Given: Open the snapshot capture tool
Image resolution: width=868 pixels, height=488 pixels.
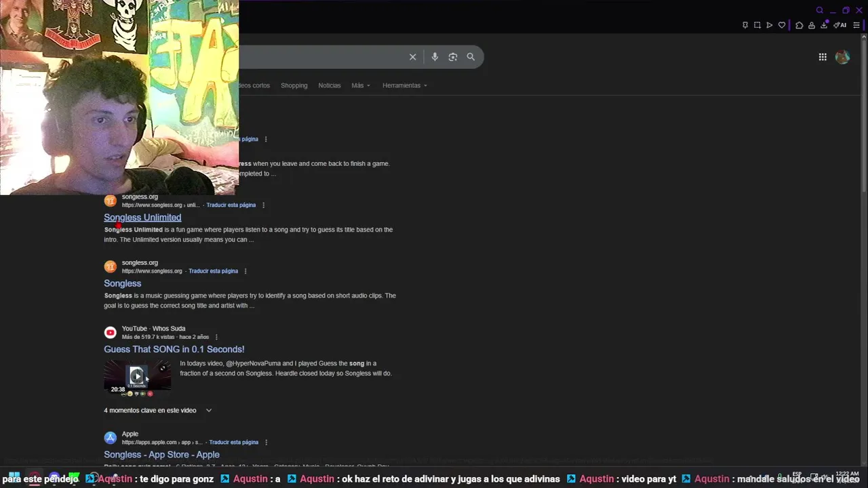Looking at the screenshot, I should tap(757, 25).
